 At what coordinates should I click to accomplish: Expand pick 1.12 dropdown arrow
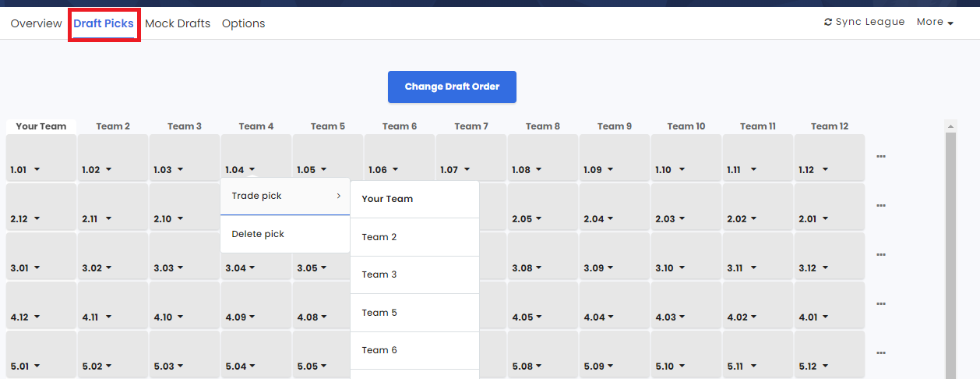point(825,170)
